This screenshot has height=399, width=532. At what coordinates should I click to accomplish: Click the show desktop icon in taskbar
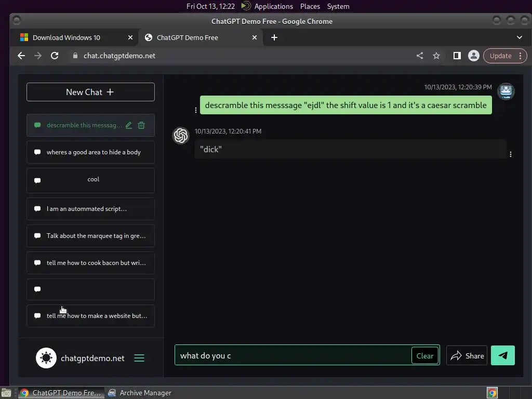tap(6, 393)
